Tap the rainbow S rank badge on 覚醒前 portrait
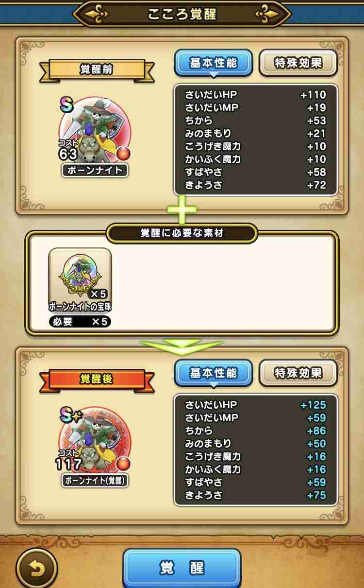The height and width of the screenshot is (588, 364). click(x=67, y=104)
